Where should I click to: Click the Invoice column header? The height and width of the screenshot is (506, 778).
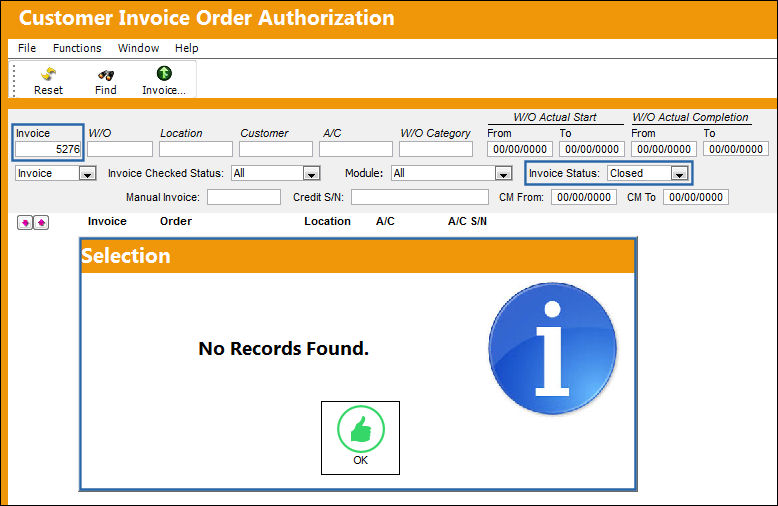(107, 221)
